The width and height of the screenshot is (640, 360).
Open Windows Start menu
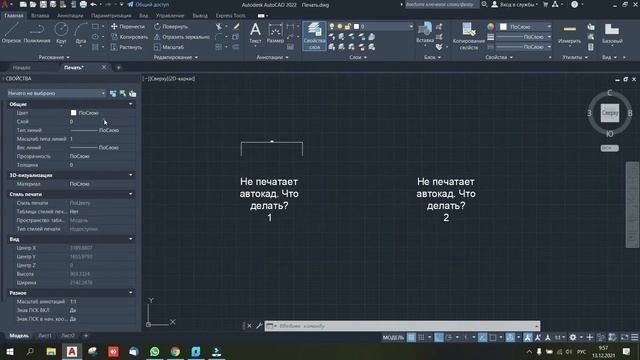10,351
